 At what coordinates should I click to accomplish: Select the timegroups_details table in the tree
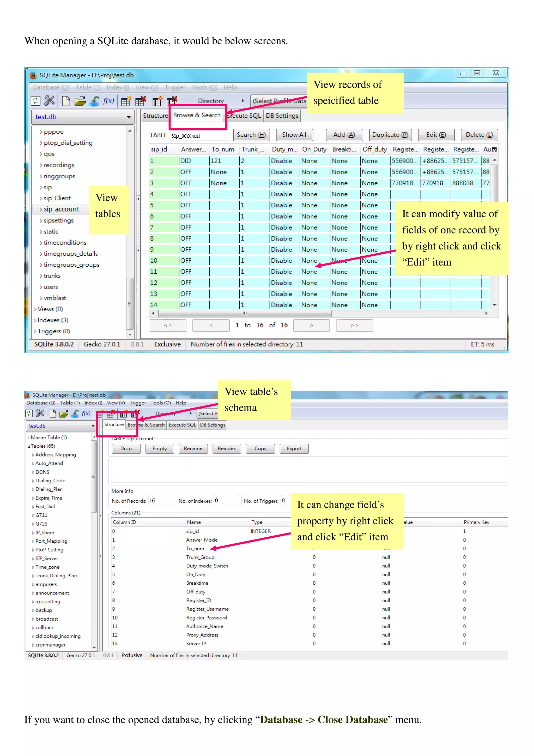coord(70,254)
